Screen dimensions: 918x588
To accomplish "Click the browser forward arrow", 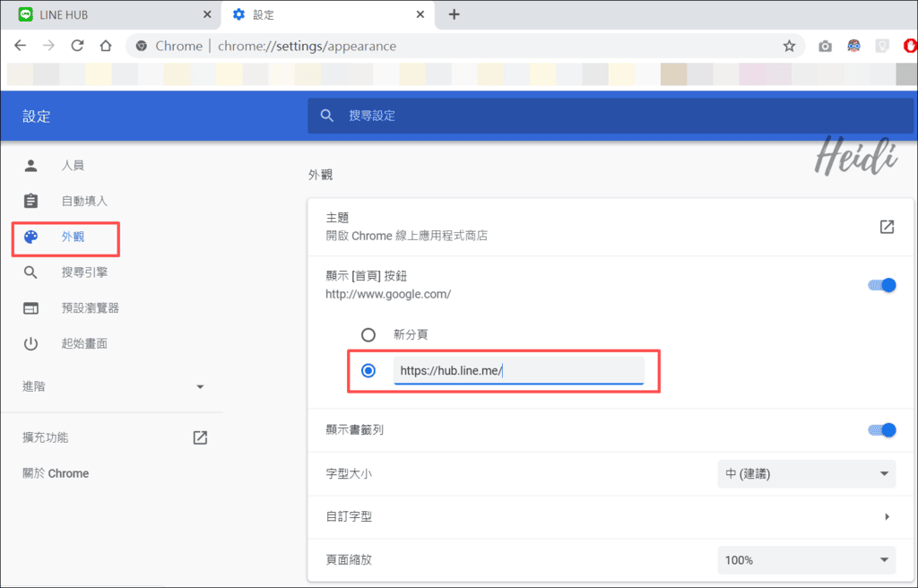I will pos(48,46).
